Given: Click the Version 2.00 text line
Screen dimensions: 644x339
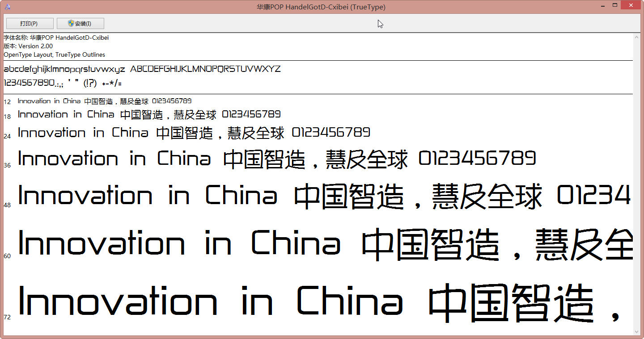Looking at the screenshot, I should click(x=28, y=46).
